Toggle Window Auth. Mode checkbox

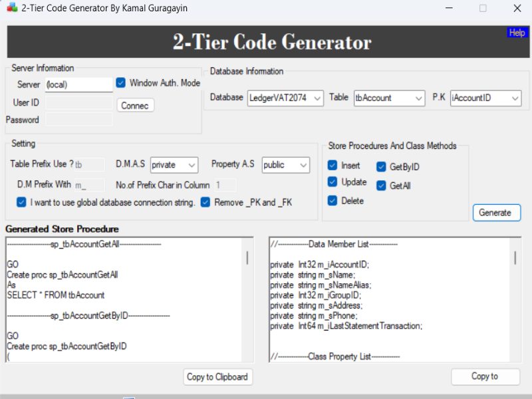pyautogui.click(x=121, y=83)
